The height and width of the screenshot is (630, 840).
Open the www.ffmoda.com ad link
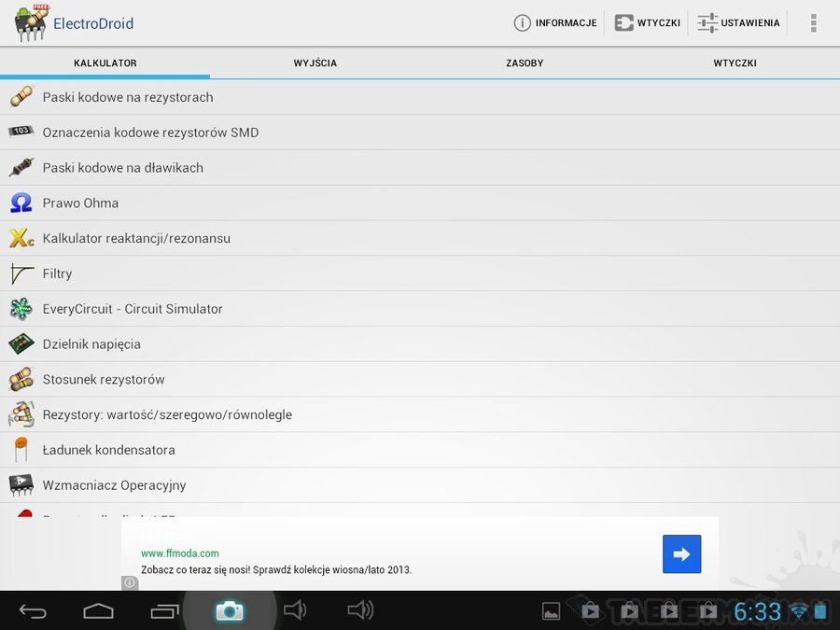[x=180, y=553]
